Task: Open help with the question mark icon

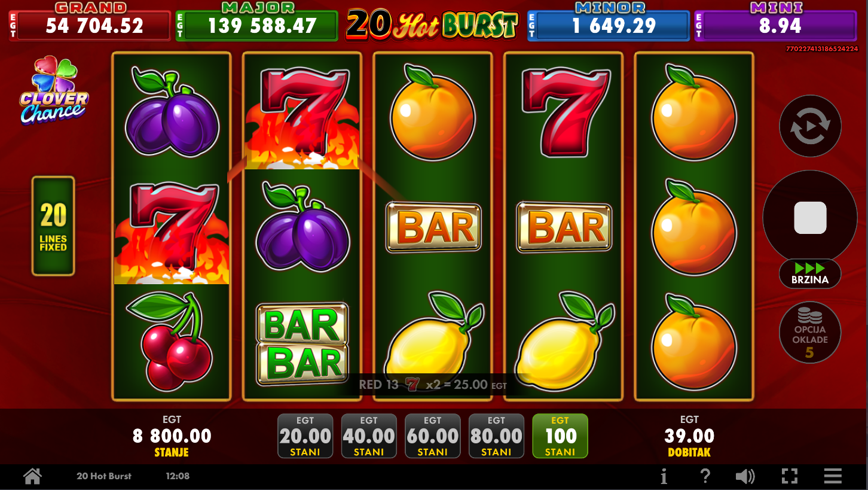Action: point(705,476)
